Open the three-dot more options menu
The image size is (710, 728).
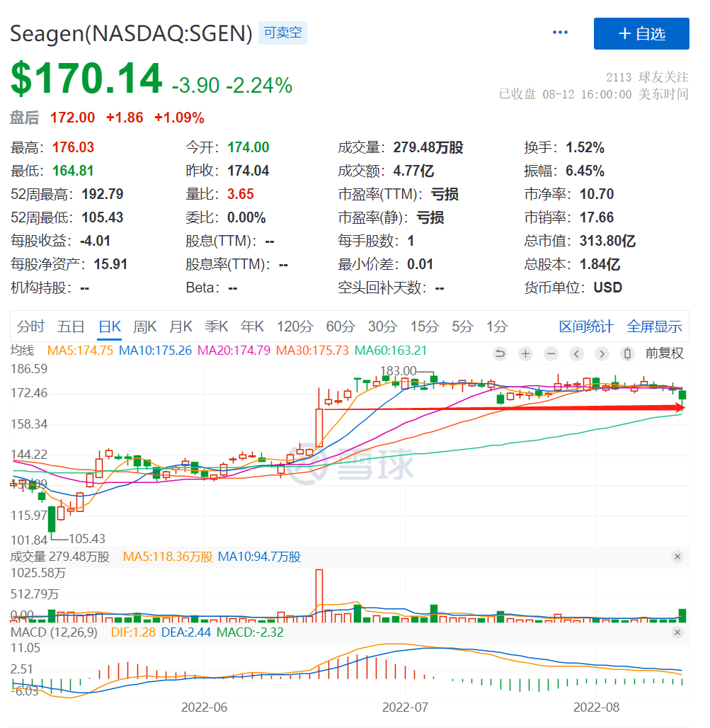(560, 33)
